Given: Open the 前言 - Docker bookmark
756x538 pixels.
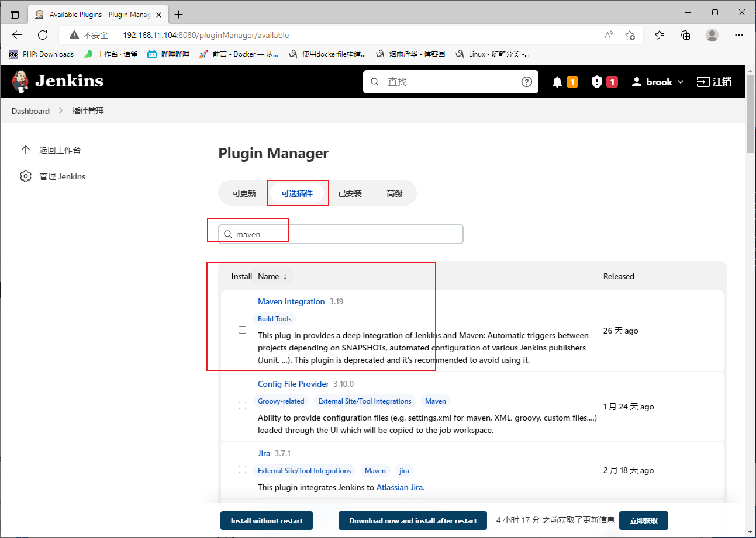Looking at the screenshot, I should click(239, 54).
